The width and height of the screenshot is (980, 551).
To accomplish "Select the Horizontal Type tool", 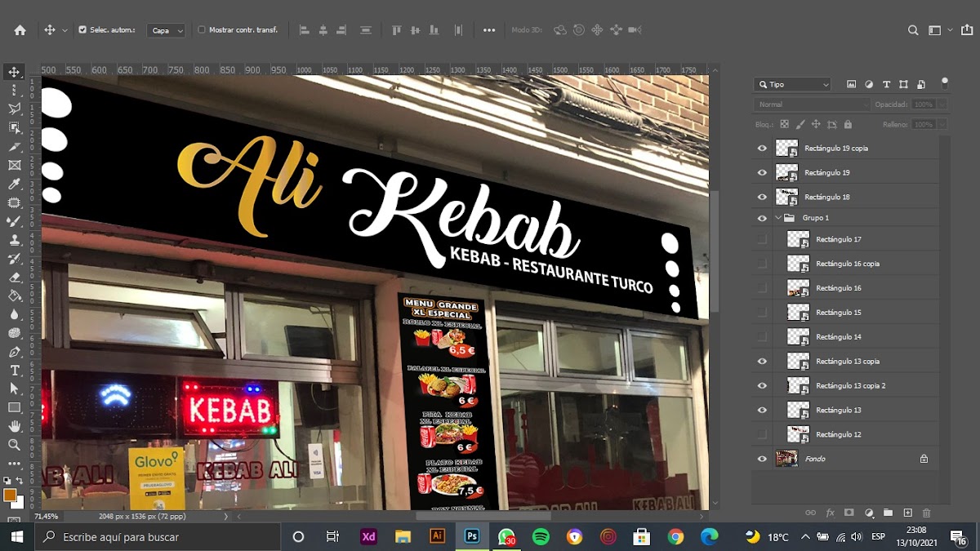I will (14, 371).
